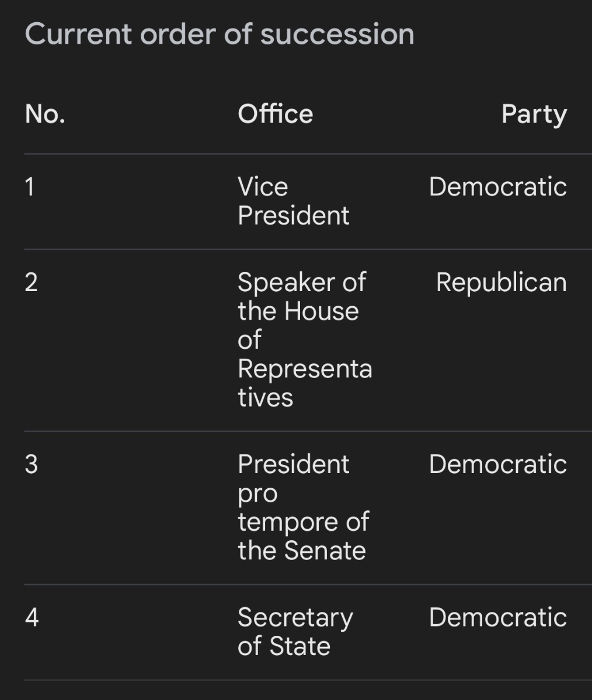
Task: Click the divider line below the column headers
Action: click(308, 154)
